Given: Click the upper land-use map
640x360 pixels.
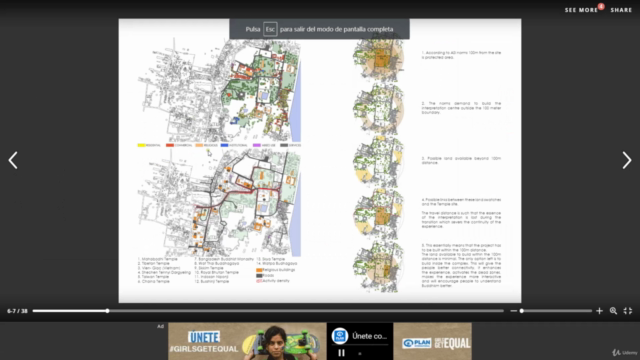Looking at the screenshot, I should (x=219, y=90).
